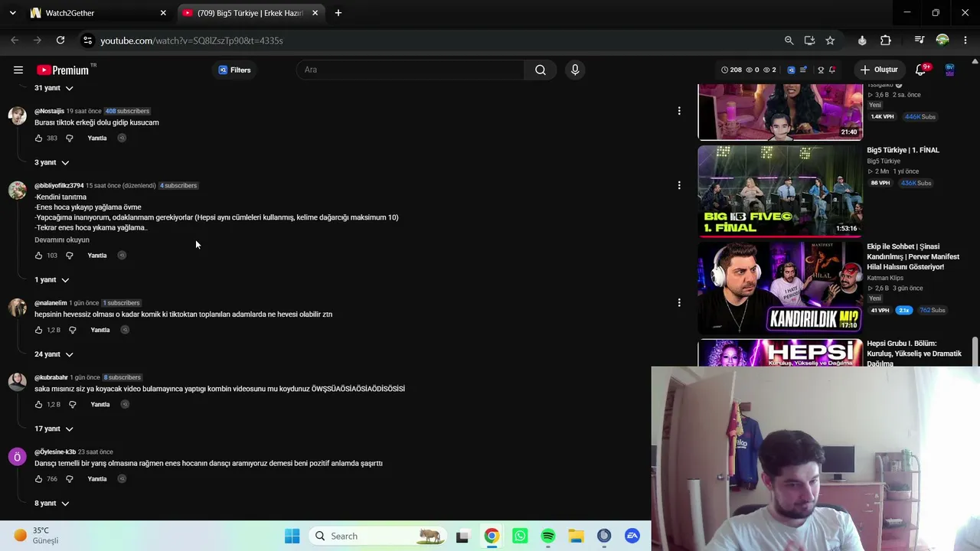Viewport: 980px width, 551px height.
Task: Expand the 24 yanıt replies
Action: [54, 354]
